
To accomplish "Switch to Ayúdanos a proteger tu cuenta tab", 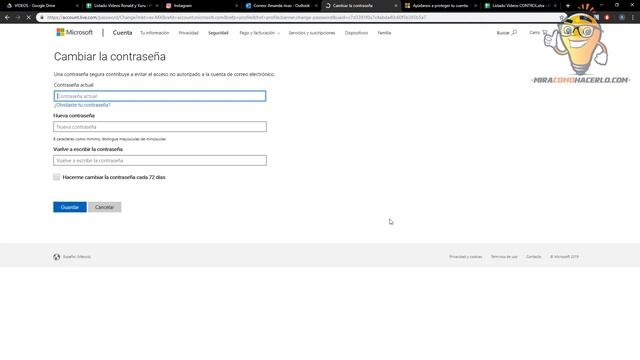I will [x=440, y=6].
